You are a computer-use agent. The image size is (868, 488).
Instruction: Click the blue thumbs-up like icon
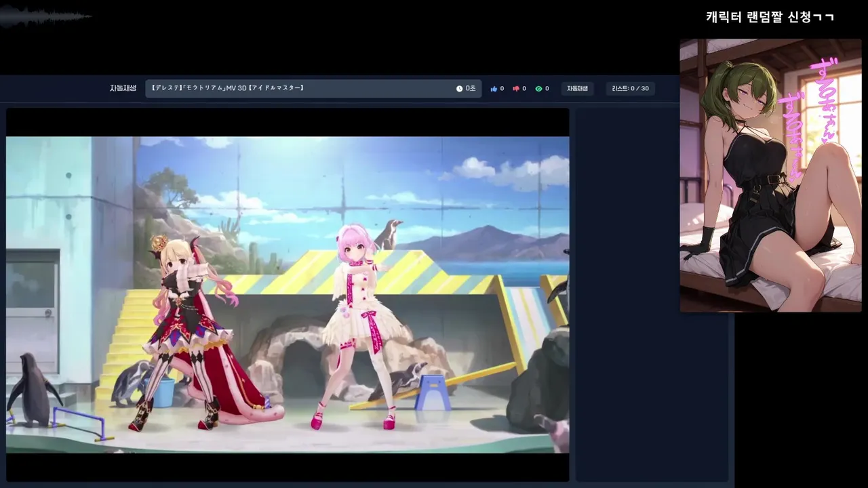coord(494,89)
